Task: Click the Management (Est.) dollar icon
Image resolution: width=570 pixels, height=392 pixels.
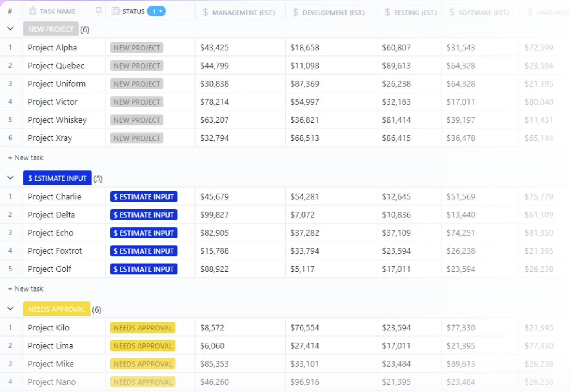Action: point(206,13)
